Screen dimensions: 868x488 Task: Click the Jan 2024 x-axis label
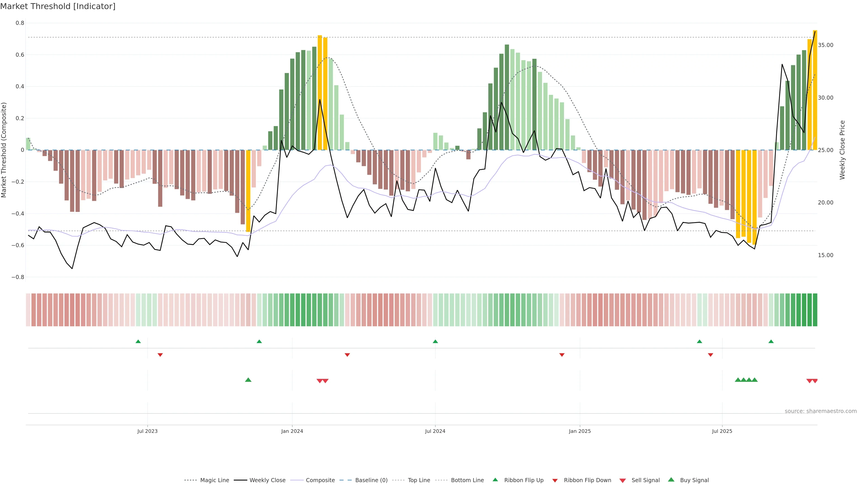pyautogui.click(x=292, y=431)
